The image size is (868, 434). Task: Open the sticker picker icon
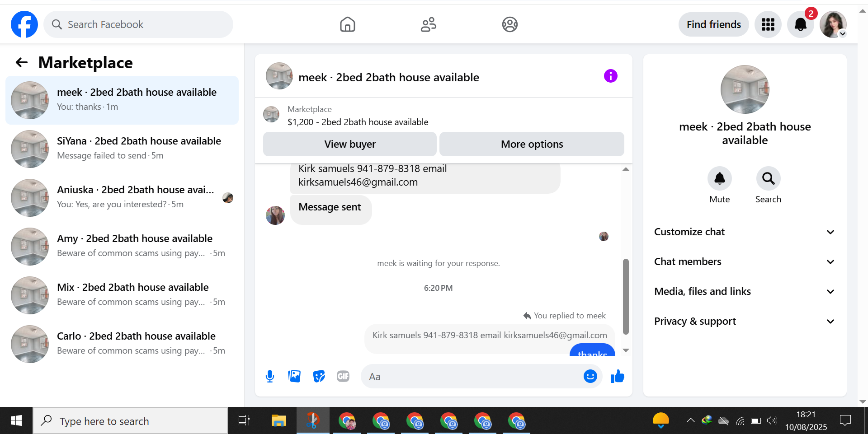click(x=319, y=376)
